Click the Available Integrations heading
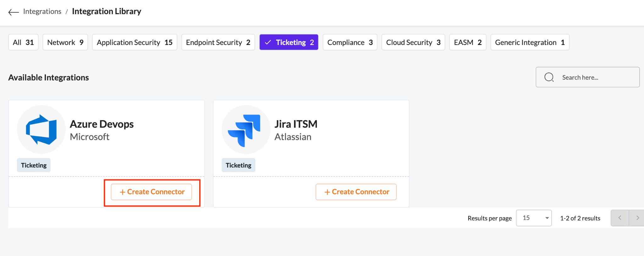 [x=48, y=77]
